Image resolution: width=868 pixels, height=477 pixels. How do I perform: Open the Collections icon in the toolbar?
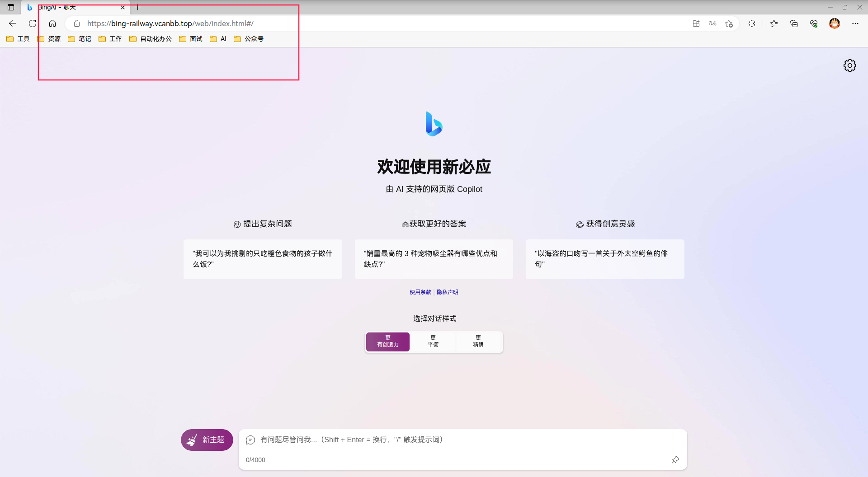(794, 23)
